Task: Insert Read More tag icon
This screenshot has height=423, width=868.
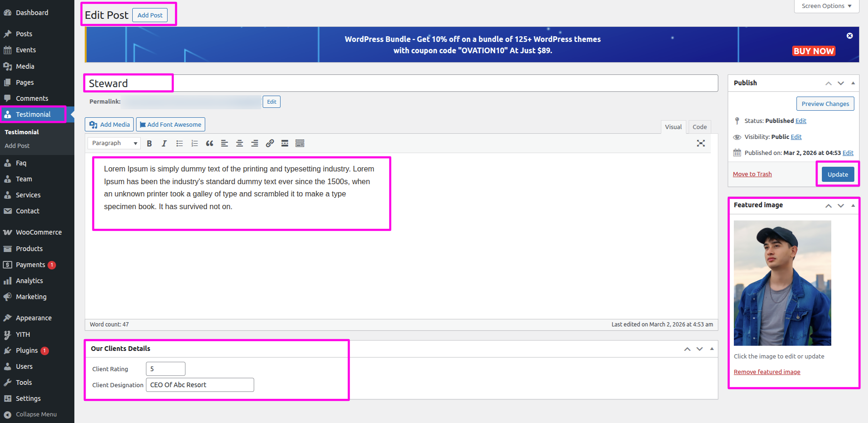Action: (285, 144)
